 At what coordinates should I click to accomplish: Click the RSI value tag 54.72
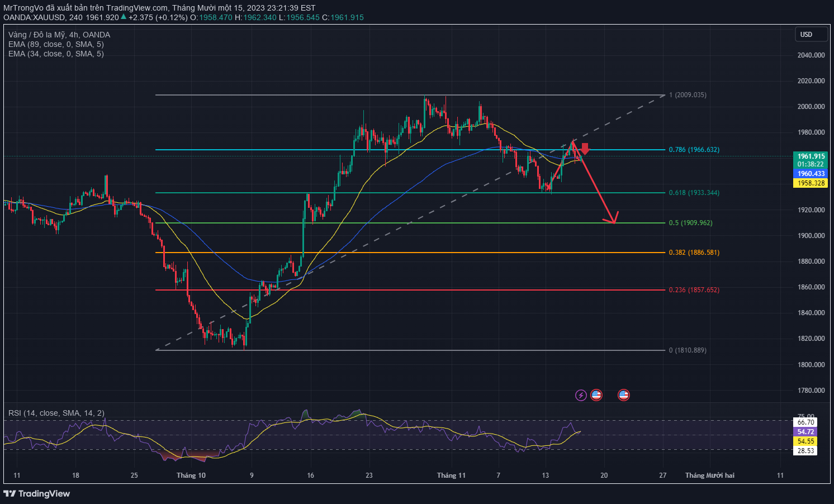pos(805,432)
